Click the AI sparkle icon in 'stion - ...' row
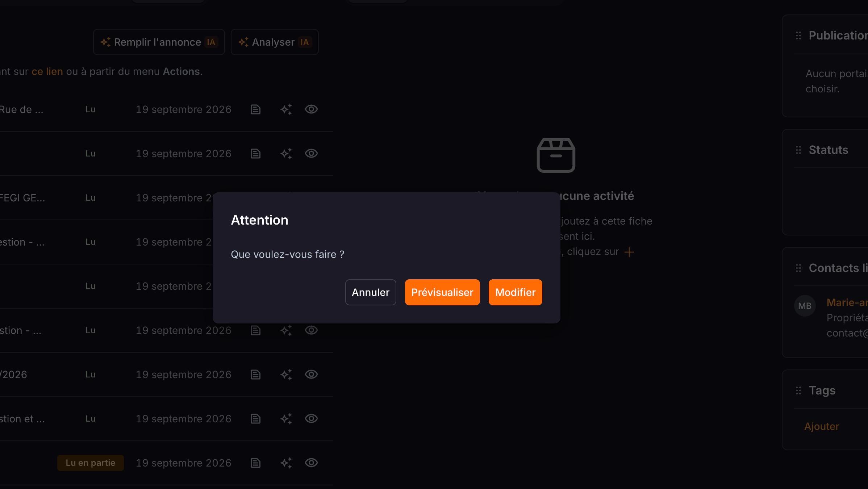The image size is (868, 489). (x=286, y=330)
